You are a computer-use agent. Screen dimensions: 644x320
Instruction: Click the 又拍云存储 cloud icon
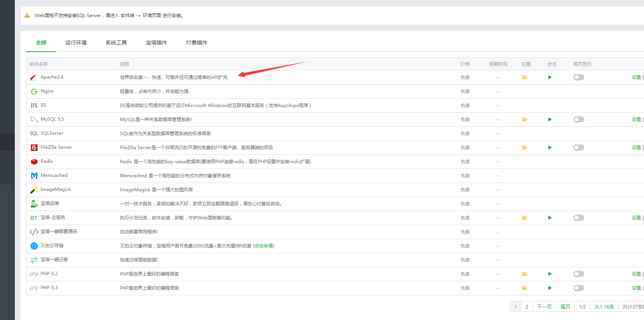point(34,246)
